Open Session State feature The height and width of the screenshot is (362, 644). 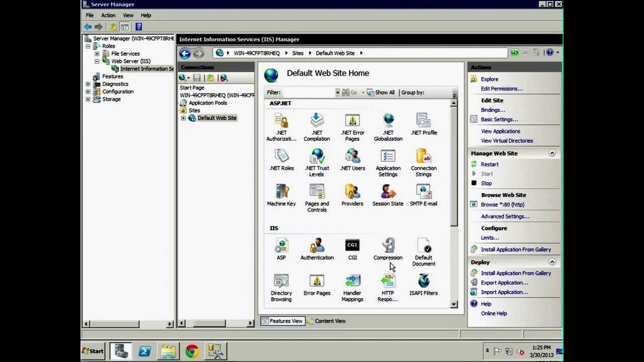point(388,196)
